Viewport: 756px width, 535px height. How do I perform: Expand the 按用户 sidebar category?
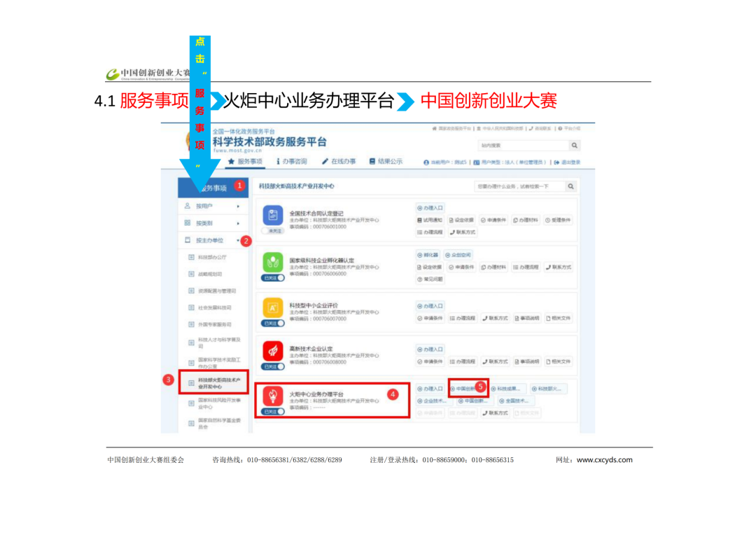coord(213,207)
